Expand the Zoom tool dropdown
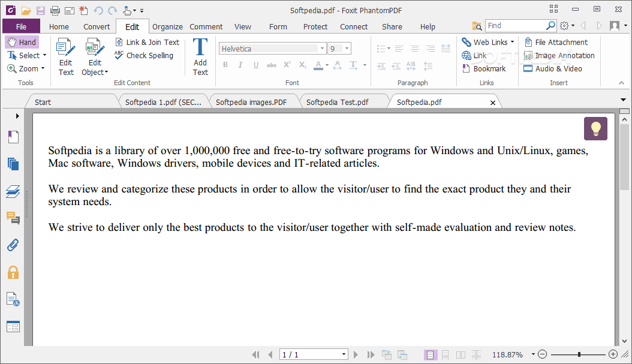 point(43,68)
